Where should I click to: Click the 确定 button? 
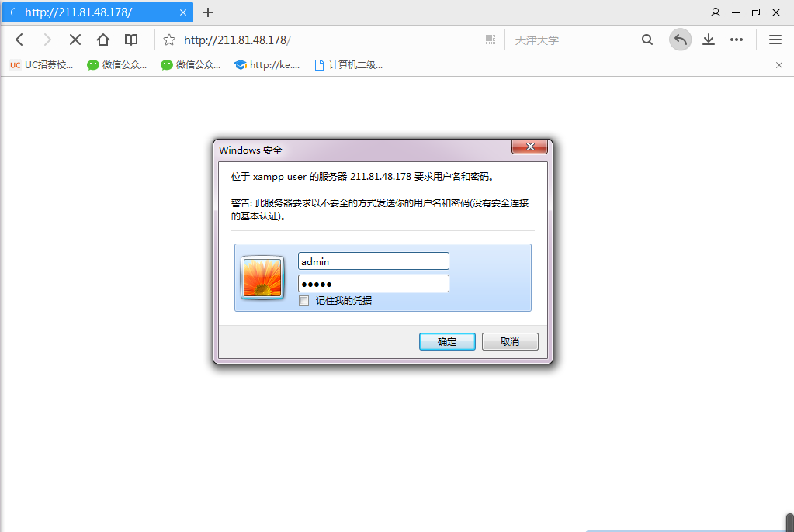pos(447,342)
